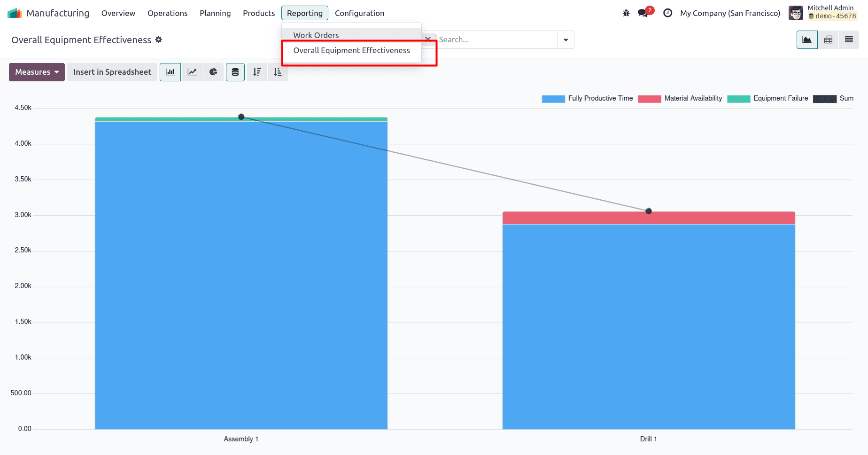The width and height of the screenshot is (868, 455).
Task: Toggle stacked bars mode off
Action: [235, 72]
